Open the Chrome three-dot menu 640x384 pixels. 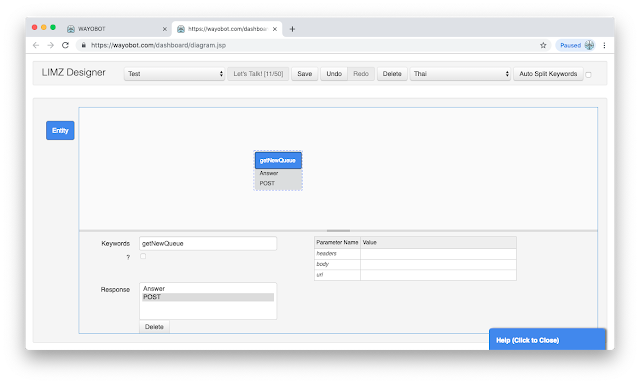(604, 45)
